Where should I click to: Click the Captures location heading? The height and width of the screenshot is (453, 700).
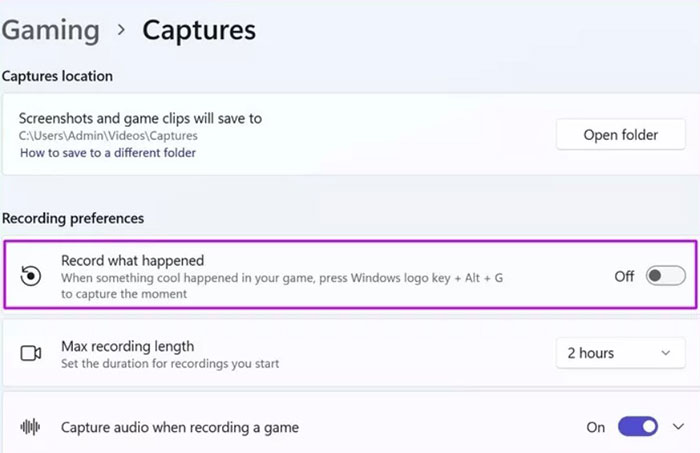click(x=57, y=76)
